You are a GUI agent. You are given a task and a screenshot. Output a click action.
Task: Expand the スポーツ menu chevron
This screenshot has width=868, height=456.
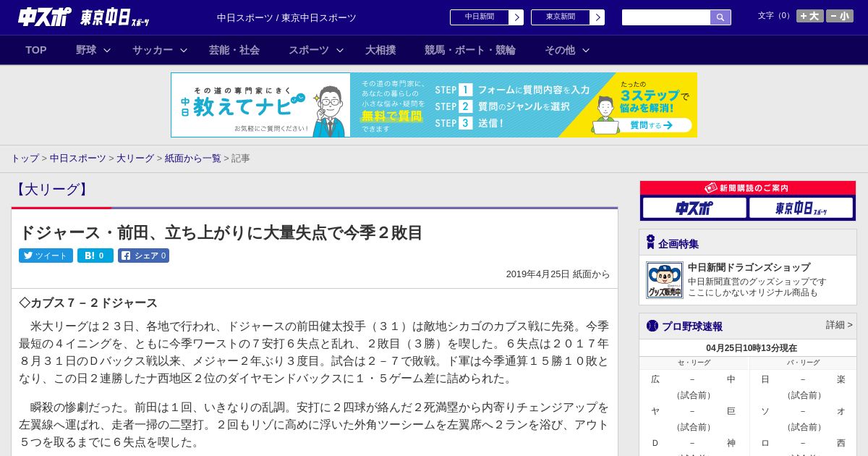(x=340, y=51)
